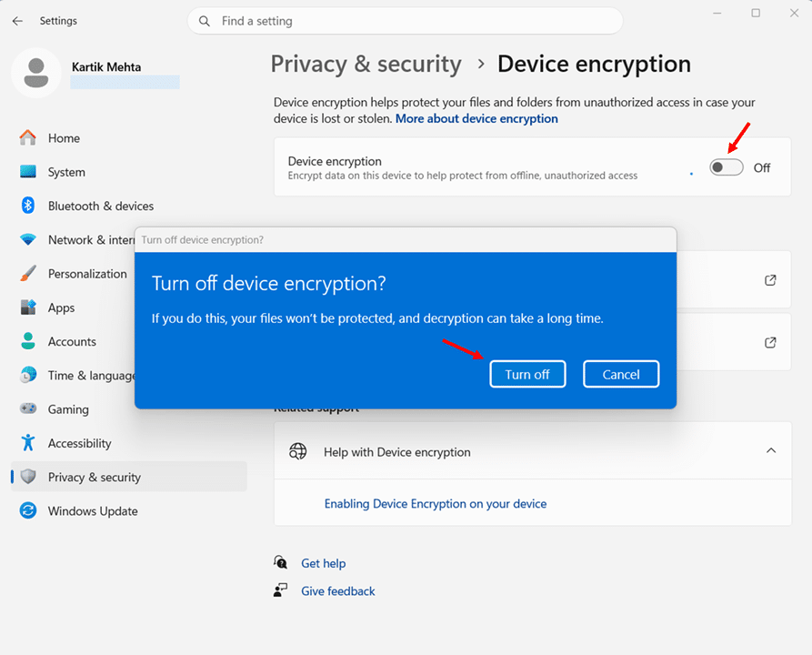Open Personalization via its paintbrush icon
Screen dimensions: 812x655
click(28, 274)
